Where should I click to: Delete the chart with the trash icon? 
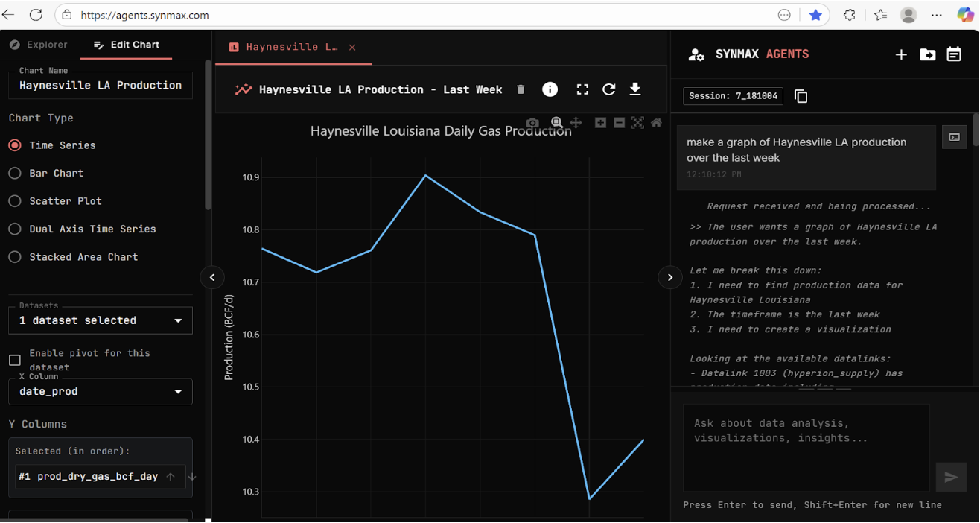[521, 89]
